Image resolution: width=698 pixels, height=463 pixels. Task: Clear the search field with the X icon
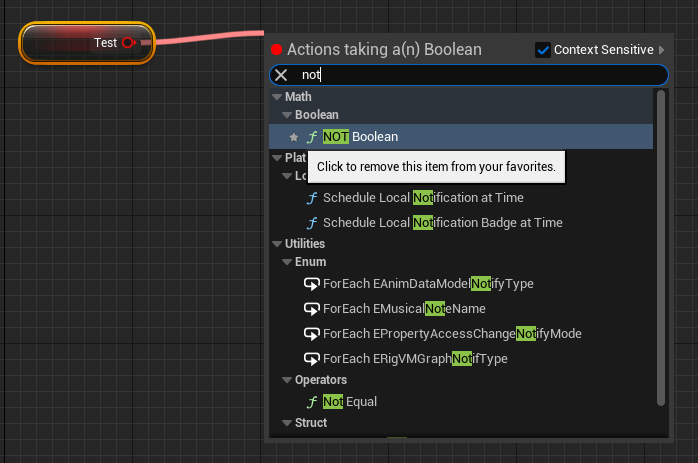281,75
